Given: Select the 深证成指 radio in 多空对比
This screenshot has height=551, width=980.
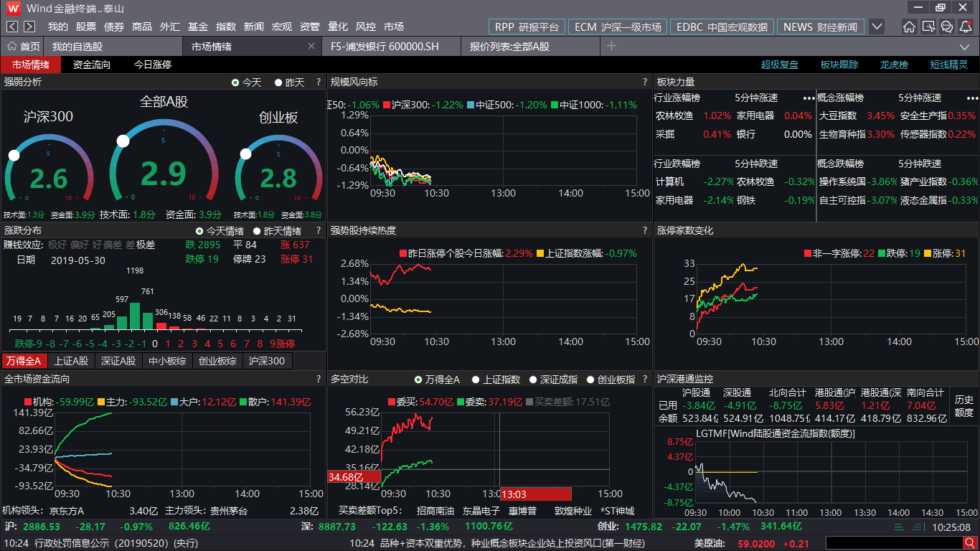Looking at the screenshot, I should 533,380.
